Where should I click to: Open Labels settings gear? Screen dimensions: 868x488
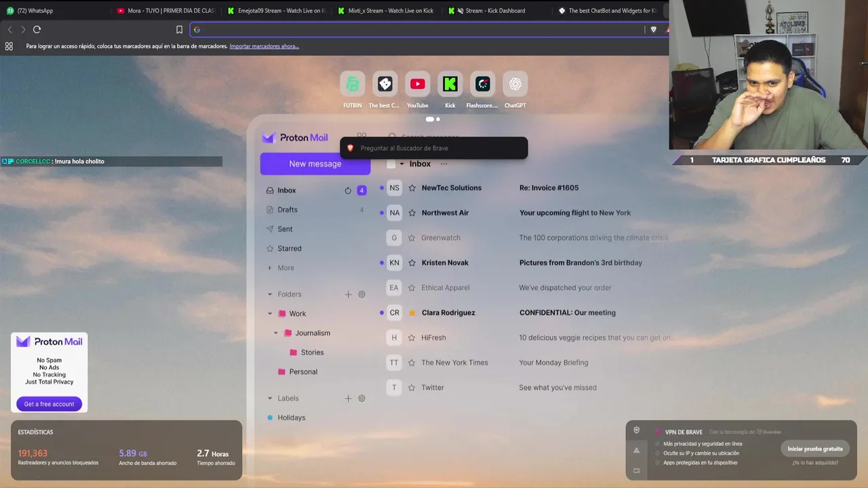pos(361,399)
